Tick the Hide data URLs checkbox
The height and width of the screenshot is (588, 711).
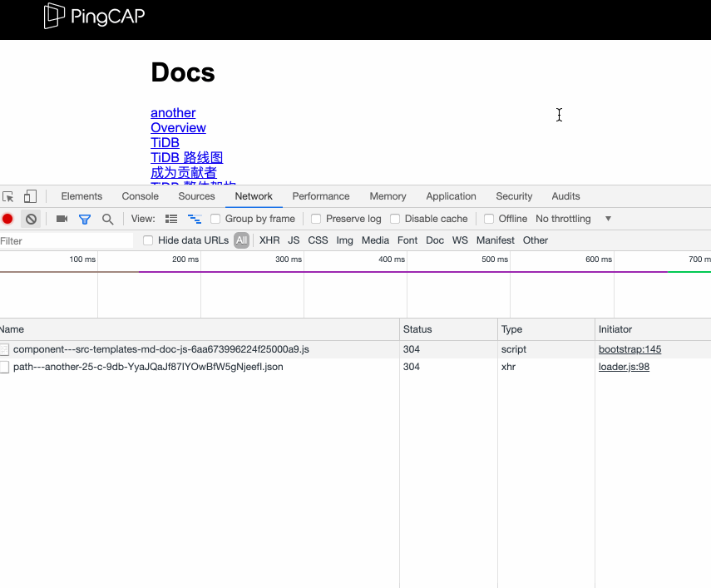(148, 240)
